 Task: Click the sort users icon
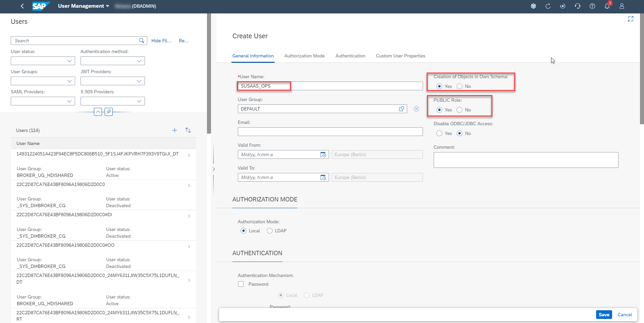pyautogui.click(x=188, y=130)
